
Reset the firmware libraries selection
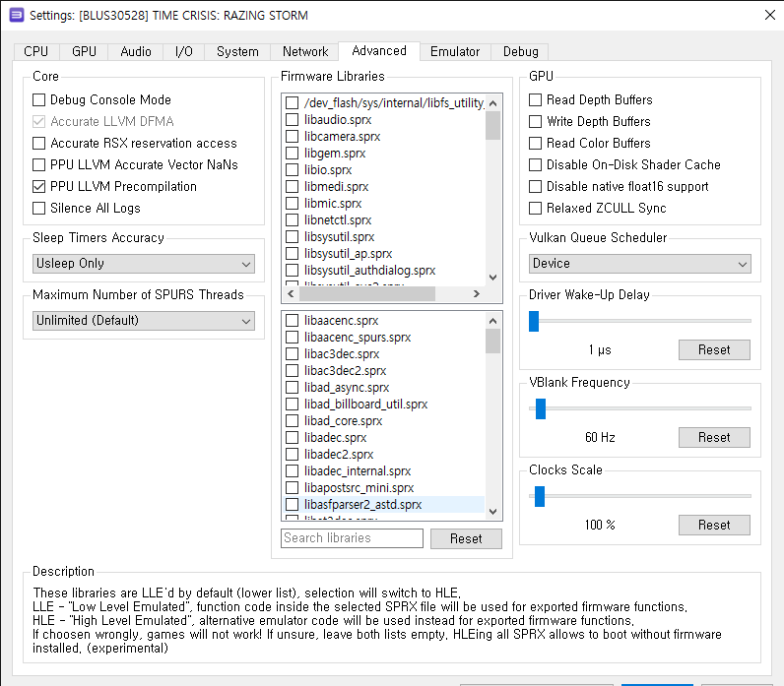pos(466,538)
